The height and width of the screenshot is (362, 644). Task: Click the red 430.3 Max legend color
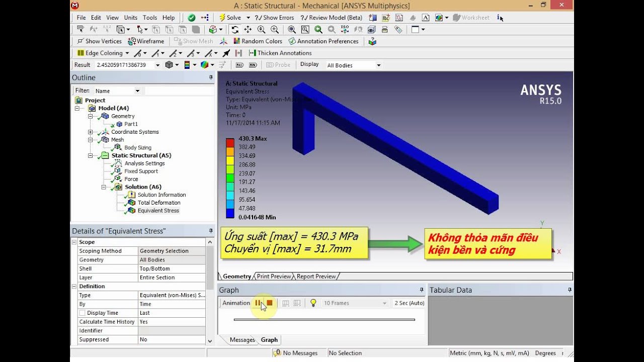click(x=230, y=142)
